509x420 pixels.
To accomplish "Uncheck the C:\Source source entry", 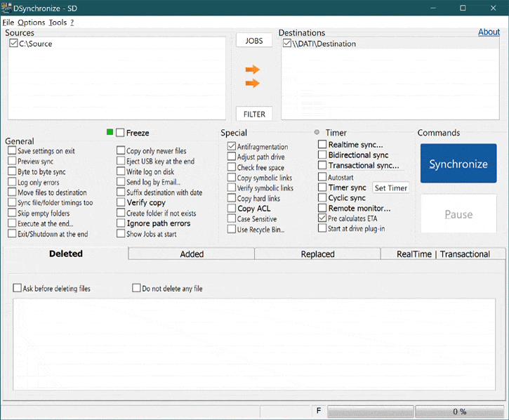I will click(13, 44).
